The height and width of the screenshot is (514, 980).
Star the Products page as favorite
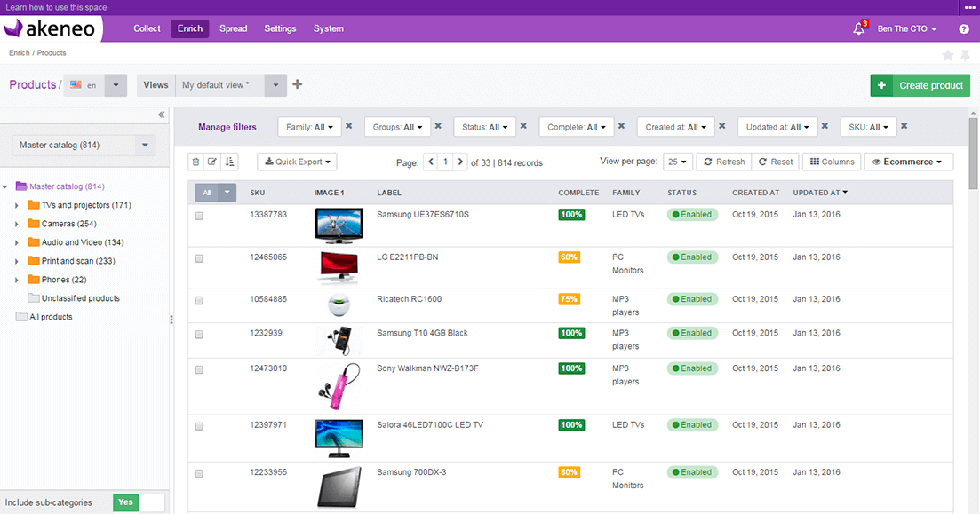[947, 54]
